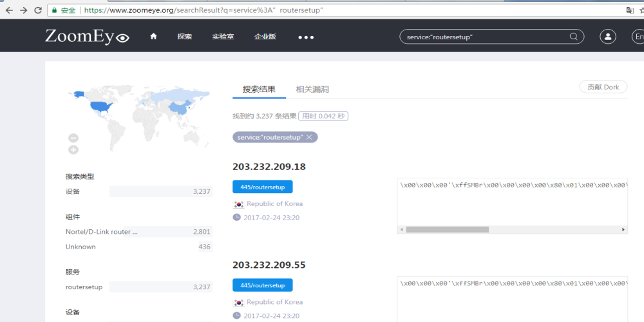
Task: Click the count 436 for Unknown
Action: click(205, 247)
